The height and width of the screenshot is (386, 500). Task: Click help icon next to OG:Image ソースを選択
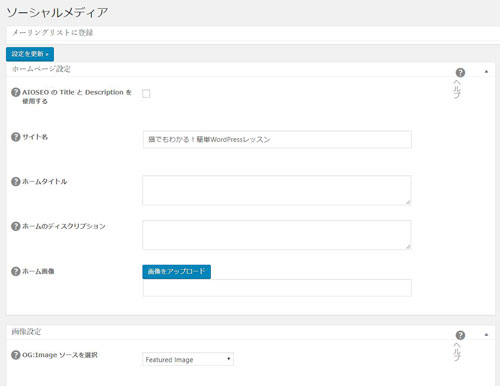point(16,355)
